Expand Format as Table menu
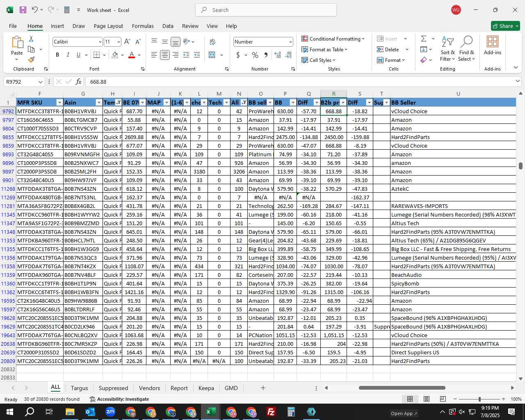 point(324,49)
